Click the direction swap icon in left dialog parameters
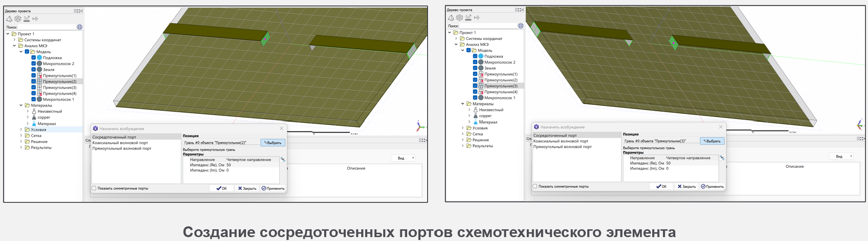The height and width of the screenshot is (241, 868). pos(283,160)
